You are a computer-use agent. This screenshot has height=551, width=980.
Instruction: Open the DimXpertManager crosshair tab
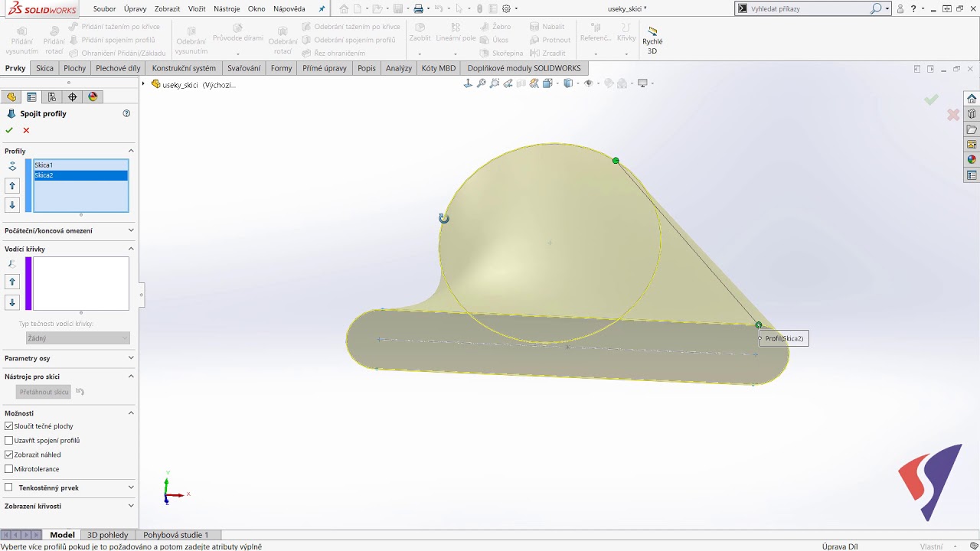coord(73,97)
